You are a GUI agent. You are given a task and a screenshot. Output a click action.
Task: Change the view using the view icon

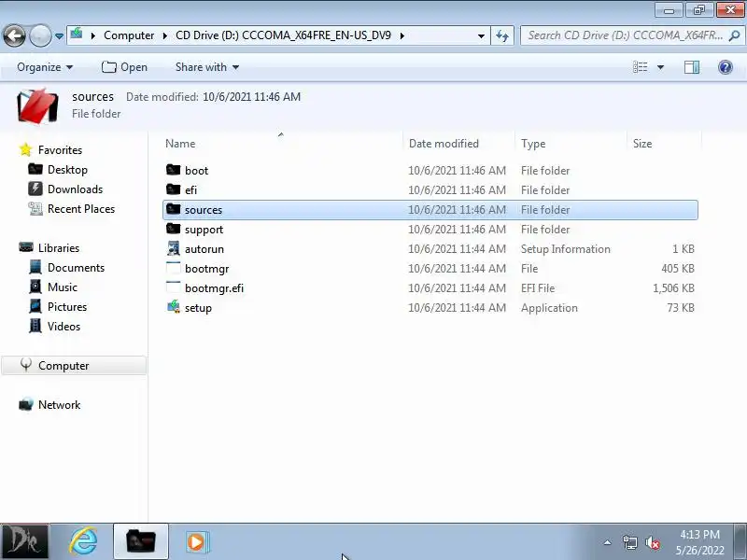[x=641, y=67]
